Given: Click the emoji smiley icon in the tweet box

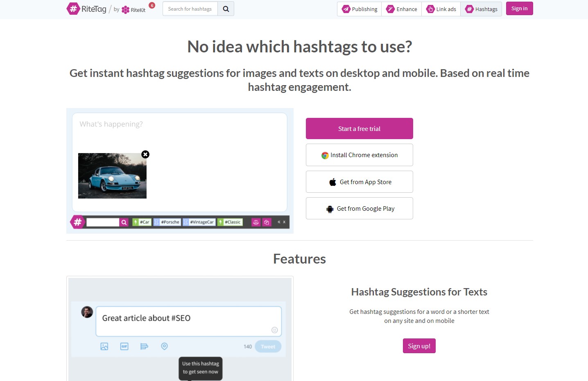Looking at the screenshot, I should point(275,330).
